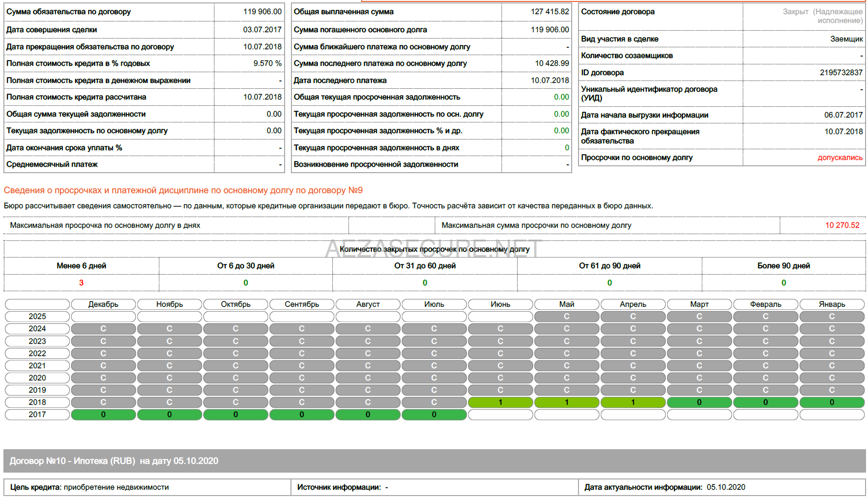This screenshot has height=497, width=868.
Task: Select obligation end date 10.07.2018
Action: tap(262, 47)
